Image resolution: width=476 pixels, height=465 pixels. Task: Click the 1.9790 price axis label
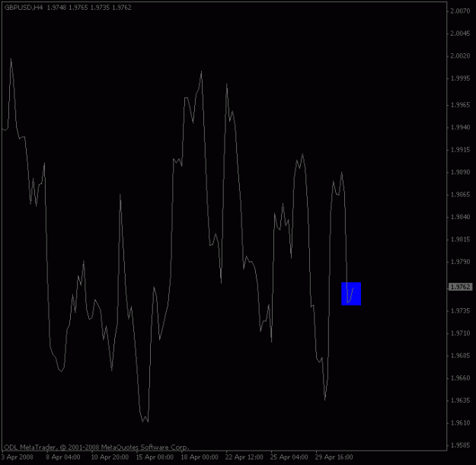point(460,262)
